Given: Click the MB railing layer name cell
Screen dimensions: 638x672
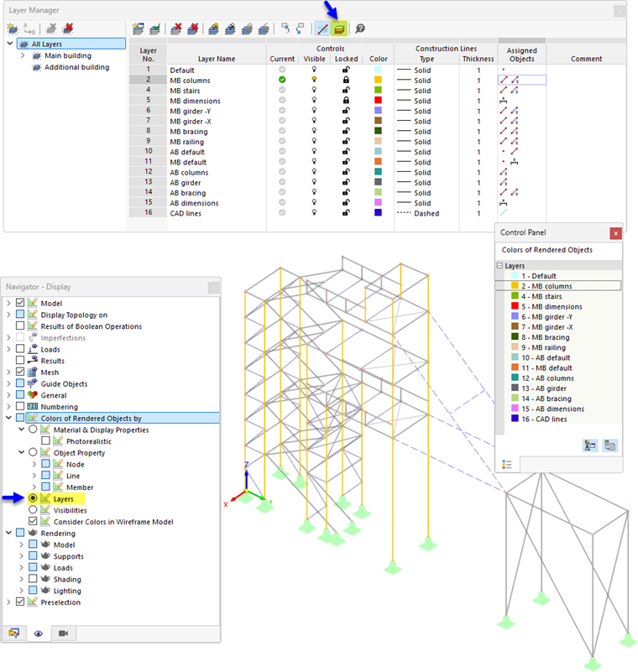Looking at the screenshot, I should pos(217,142).
